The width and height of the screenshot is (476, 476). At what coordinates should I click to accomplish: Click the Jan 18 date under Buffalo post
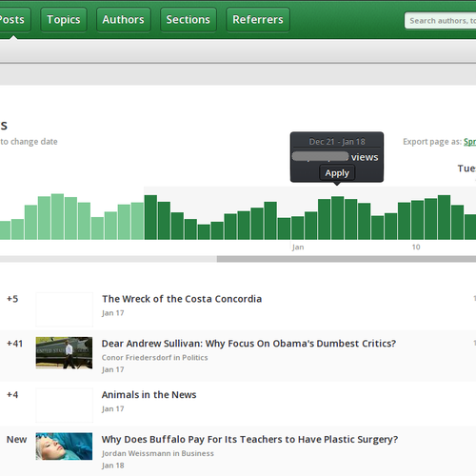point(112,466)
